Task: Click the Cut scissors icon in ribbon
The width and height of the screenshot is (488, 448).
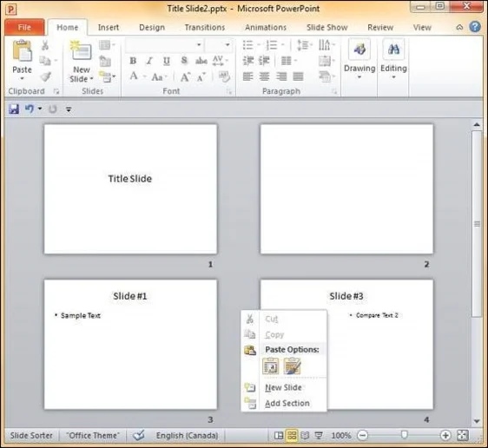Action: [x=45, y=45]
